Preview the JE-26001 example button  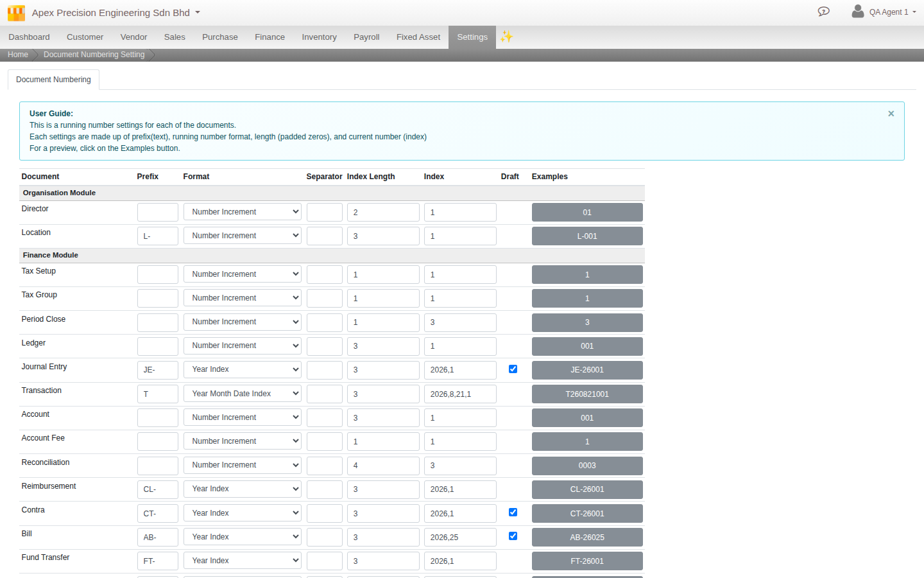click(x=587, y=369)
